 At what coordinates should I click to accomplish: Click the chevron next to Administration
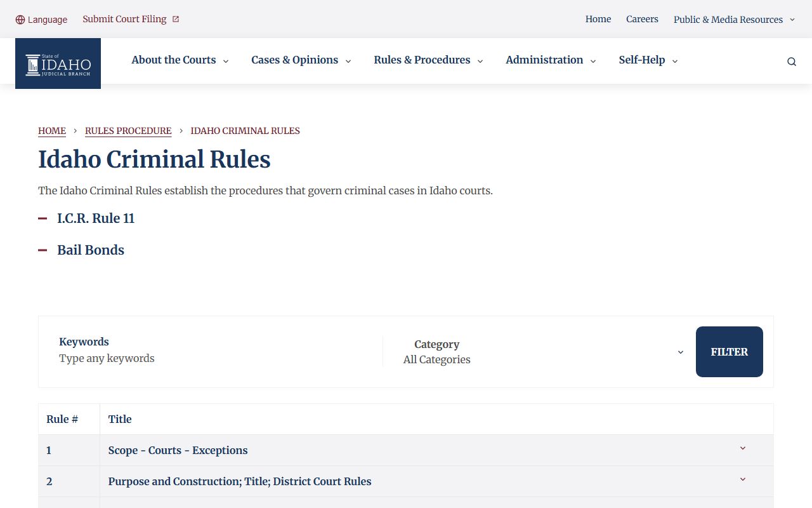(x=593, y=61)
